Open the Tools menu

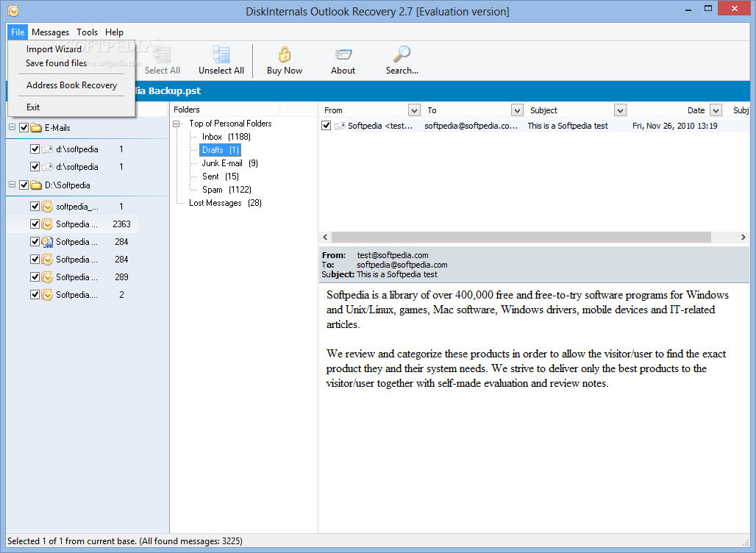click(x=87, y=32)
